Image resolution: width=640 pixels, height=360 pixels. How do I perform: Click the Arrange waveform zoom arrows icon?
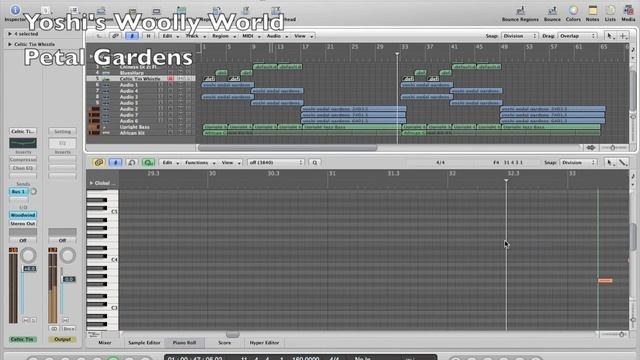tap(591, 148)
